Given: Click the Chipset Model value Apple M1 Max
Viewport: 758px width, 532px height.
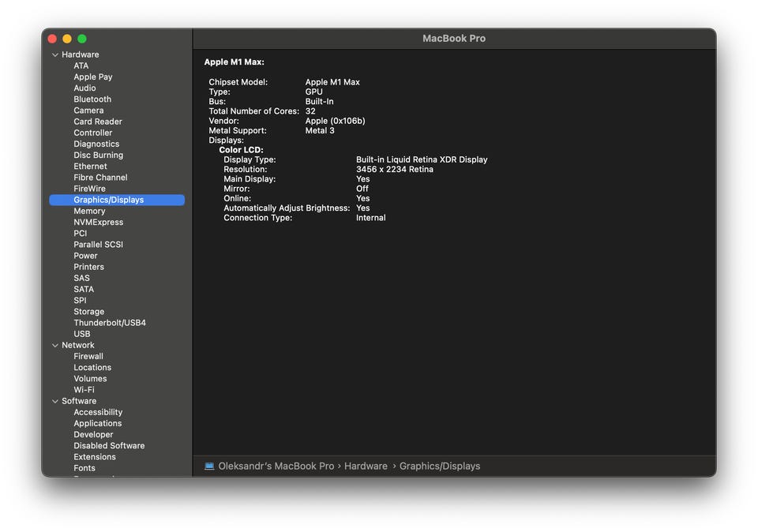Looking at the screenshot, I should tap(332, 82).
